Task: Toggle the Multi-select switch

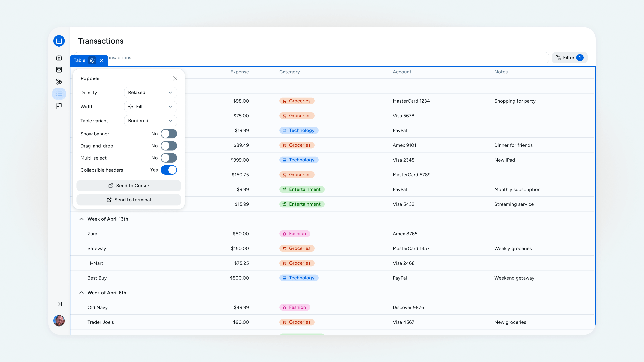Action: pyautogui.click(x=169, y=158)
